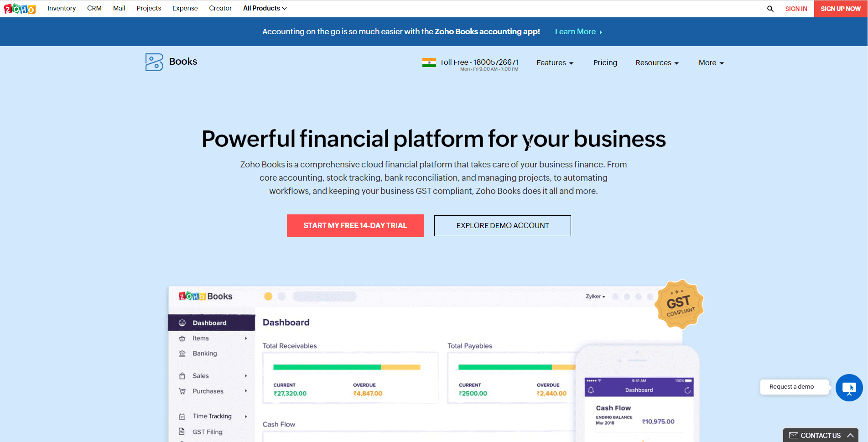Screen dimensions: 868x442
Task: Expand the Sales submenu arrow
Action: tap(246, 376)
